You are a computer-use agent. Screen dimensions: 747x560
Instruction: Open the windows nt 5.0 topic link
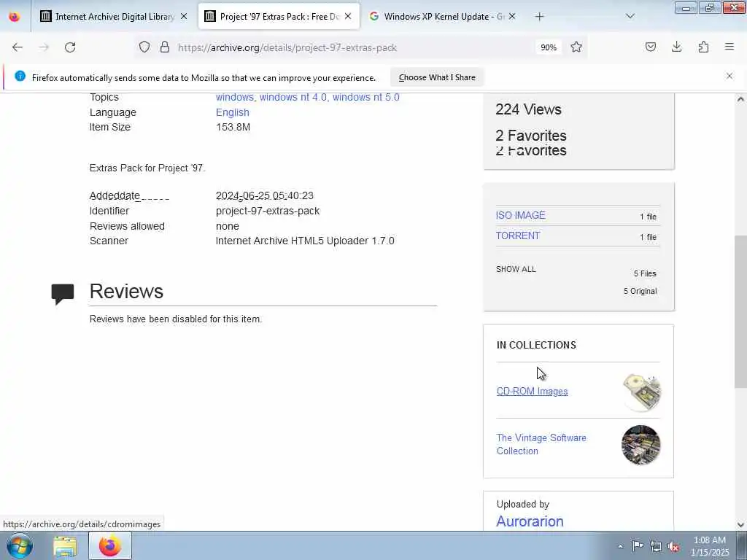(x=366, y=97)
